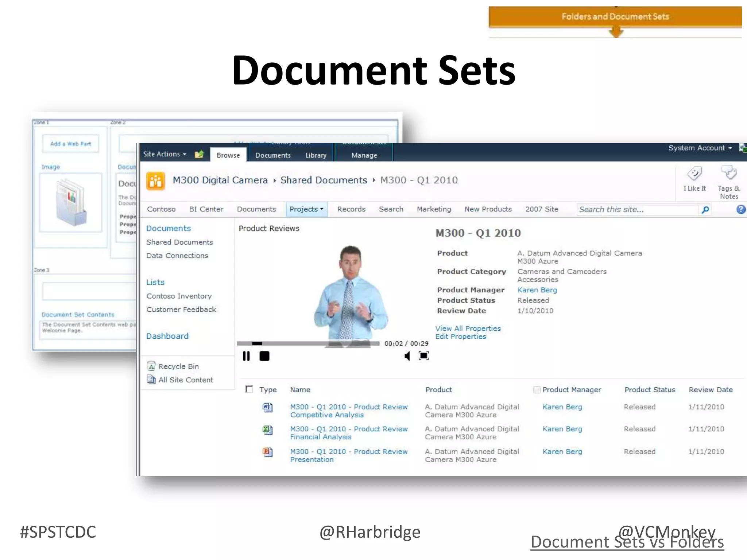Open Search navigation item
Viewport: 747px width, 560px height.
tap(391, 209)
